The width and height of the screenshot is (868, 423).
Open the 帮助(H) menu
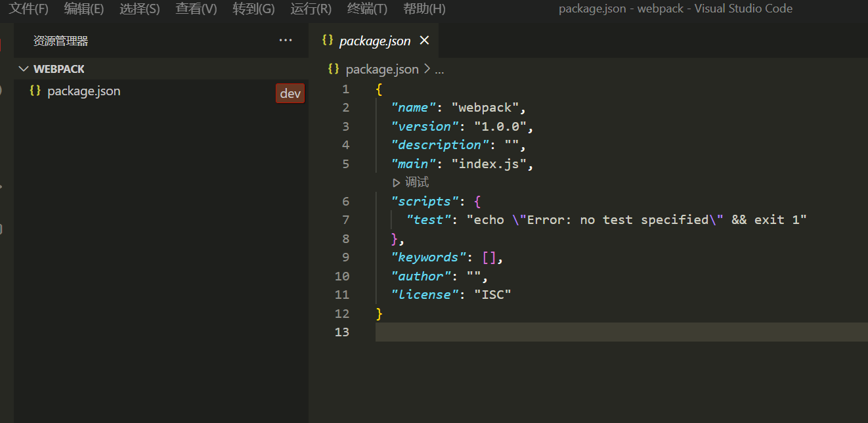(423, 10)
